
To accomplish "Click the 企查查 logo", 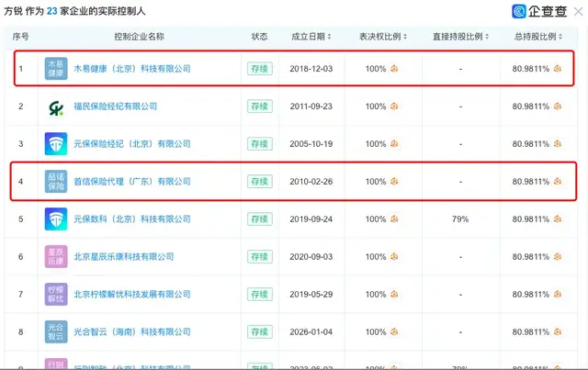I will 539,11.
